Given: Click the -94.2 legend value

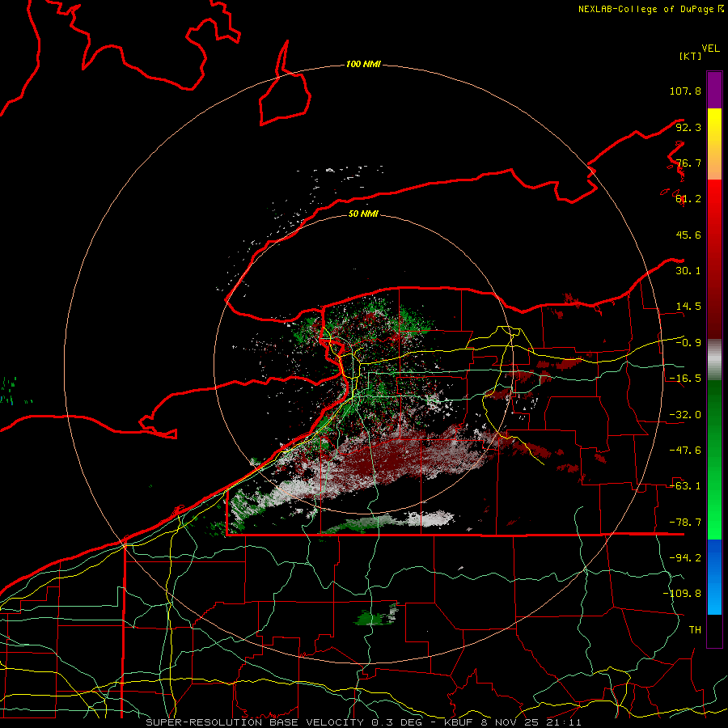Looking at the screenshot, I should pos(685,558).
